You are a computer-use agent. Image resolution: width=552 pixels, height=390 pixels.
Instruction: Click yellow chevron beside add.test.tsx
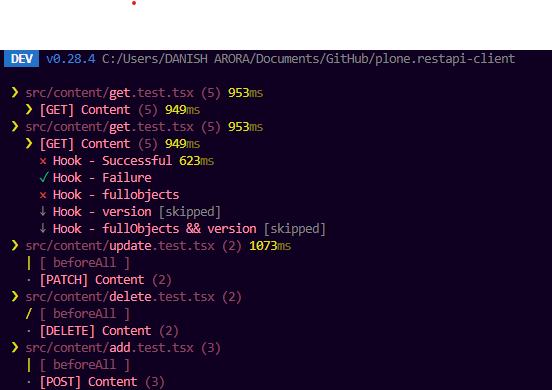[15, 347]
